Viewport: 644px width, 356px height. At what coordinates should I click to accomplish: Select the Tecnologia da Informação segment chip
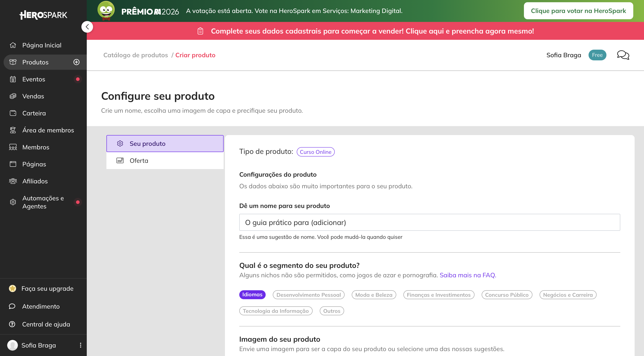coord(276,311)
